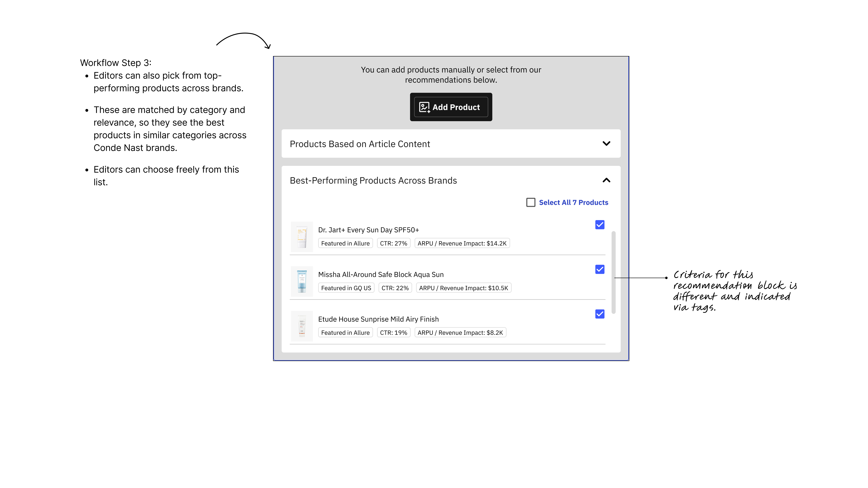Image resolution: width=868 pixels, height=488 pixels.
Task: Check the Select All 7 Products checkbox
Action: [x=531, y=202]
